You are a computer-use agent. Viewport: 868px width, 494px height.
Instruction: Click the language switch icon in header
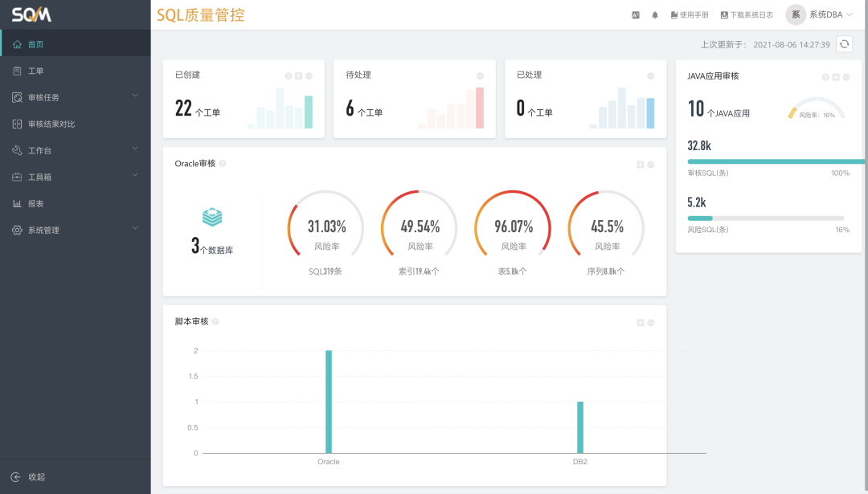tap(636, 14)
